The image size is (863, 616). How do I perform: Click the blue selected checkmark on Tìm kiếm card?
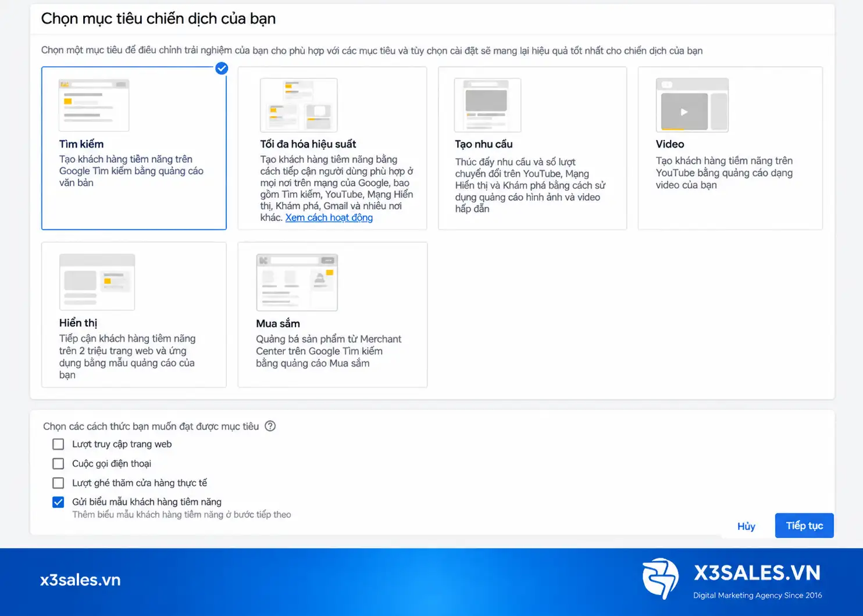pos(222,69)
